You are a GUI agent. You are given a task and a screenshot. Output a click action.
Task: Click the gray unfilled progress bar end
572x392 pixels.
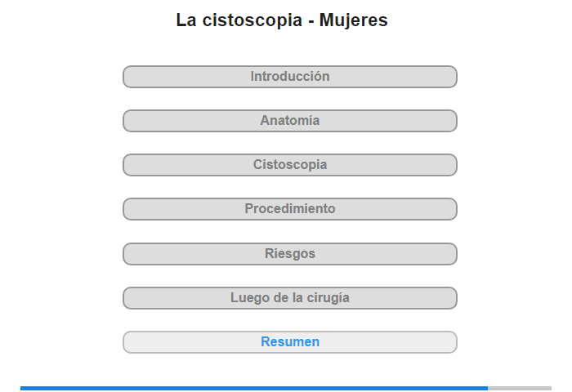tap(520, 389)
